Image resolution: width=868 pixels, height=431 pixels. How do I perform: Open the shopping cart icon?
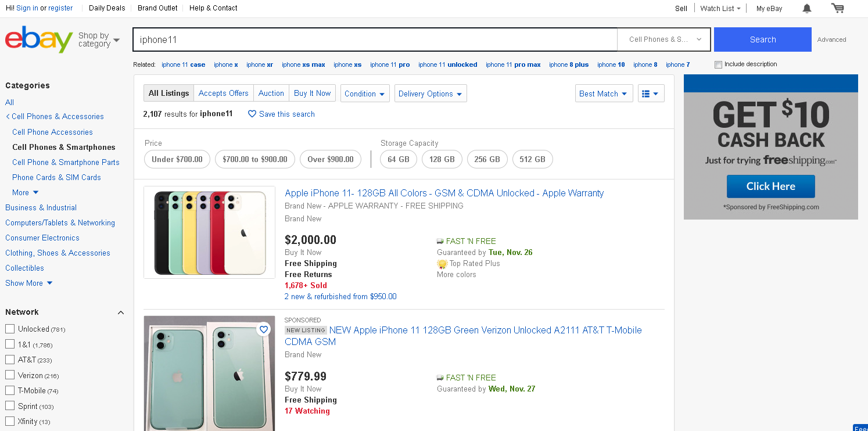pos(837,8)
